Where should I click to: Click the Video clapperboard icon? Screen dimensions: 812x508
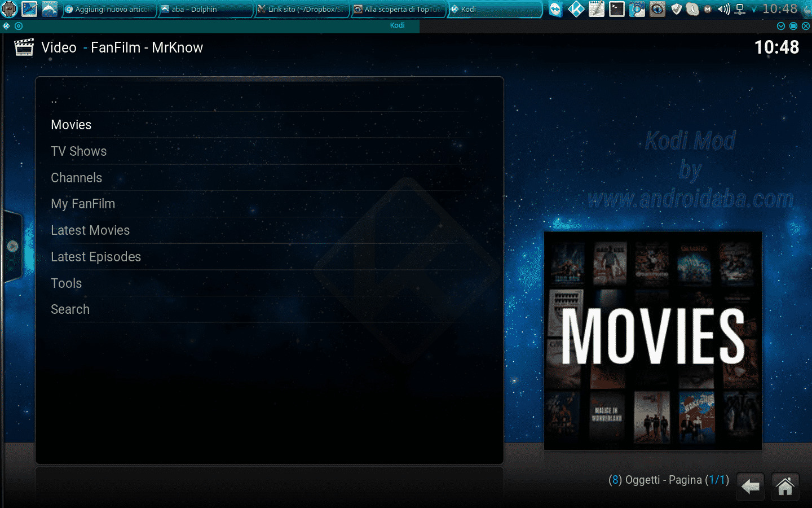point(24,47)
